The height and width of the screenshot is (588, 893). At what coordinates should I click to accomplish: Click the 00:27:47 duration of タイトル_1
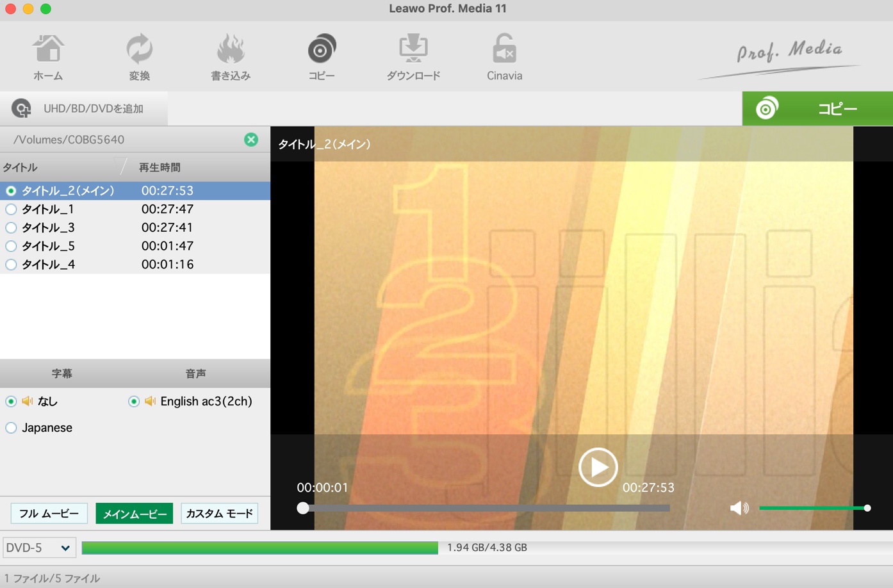pyautogui.click(x=167, y=209)
